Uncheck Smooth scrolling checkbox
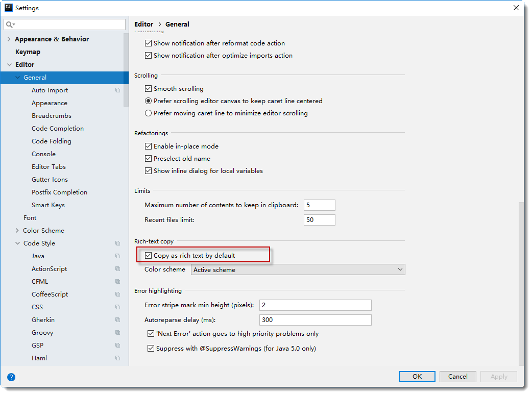Viewport: 532px width, 395px height. click(149, 89)
